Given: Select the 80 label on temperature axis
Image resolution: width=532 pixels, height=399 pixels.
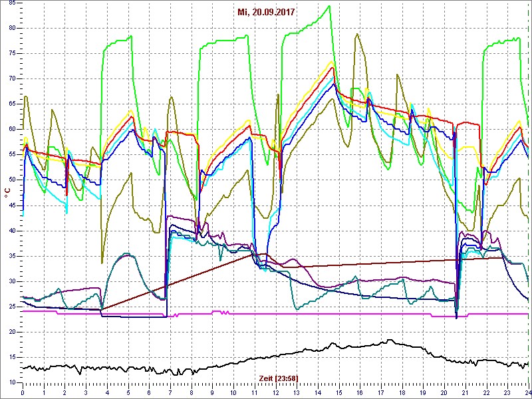Looking at the screenshot, I should [11, 28].
